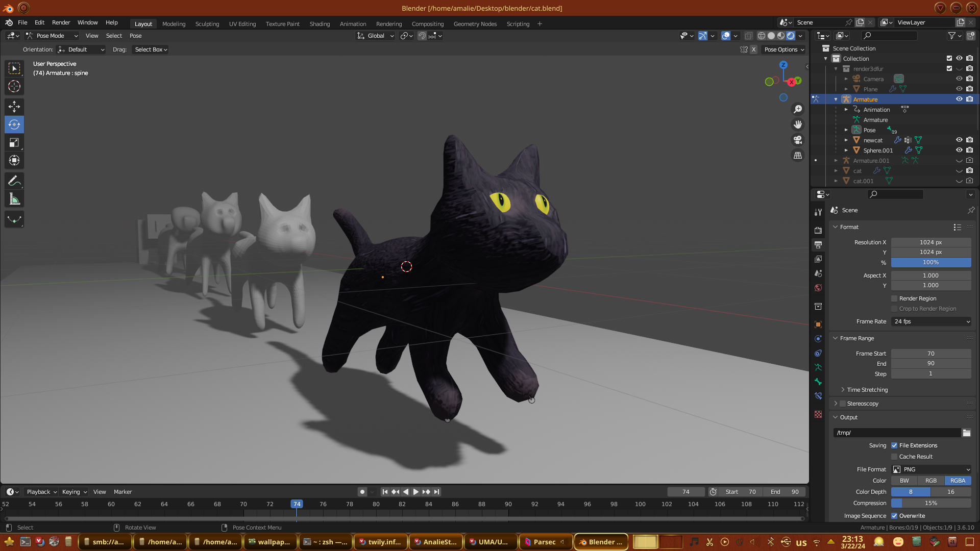Enable the Render Region checkbox
This screenshot has width=980, height=551.
click(894, 298)
